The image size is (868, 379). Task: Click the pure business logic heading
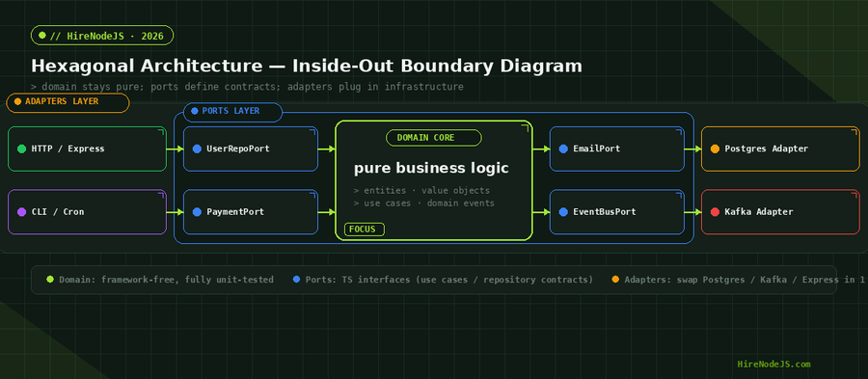click(431, 168)
